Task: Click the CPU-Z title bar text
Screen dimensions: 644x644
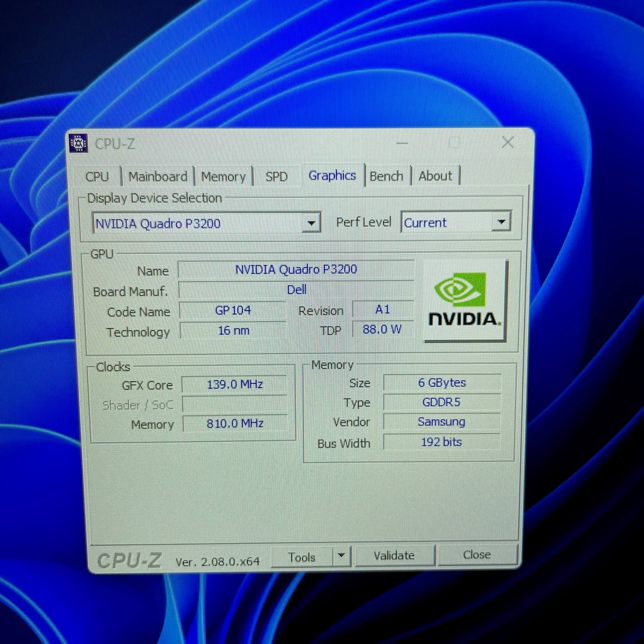Action: tap(115, 144)
